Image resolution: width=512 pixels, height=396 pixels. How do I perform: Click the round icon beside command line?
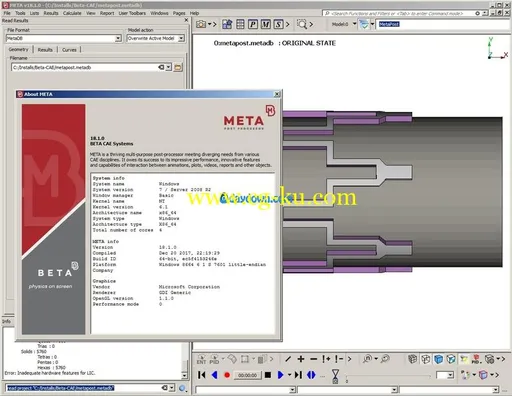pyautogui.click(x=182, y=388)
